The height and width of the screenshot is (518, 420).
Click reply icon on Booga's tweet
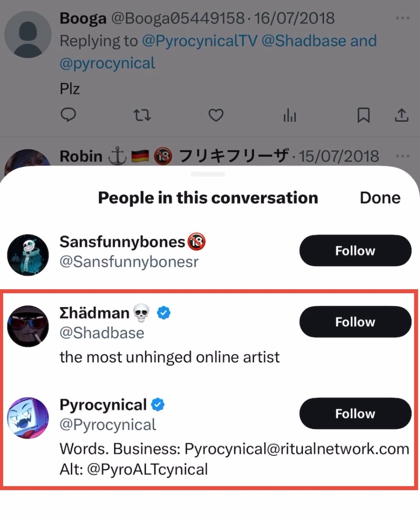point(68,116)
